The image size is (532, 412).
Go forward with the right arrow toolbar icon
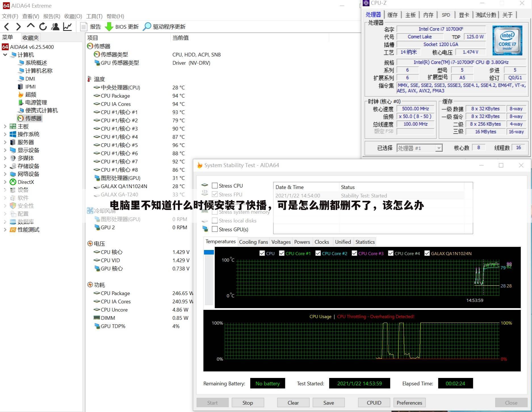point(18,27)
